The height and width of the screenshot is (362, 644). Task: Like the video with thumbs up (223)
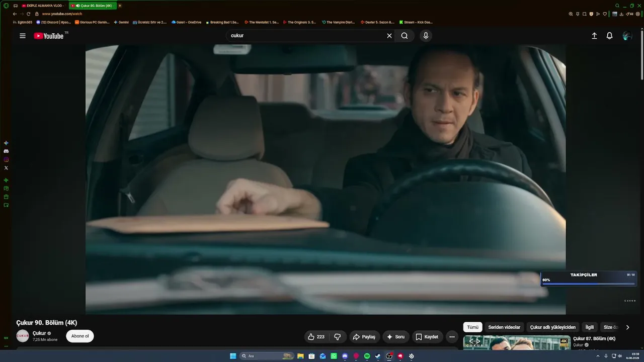pyautogui.click(x=316, y=337)
